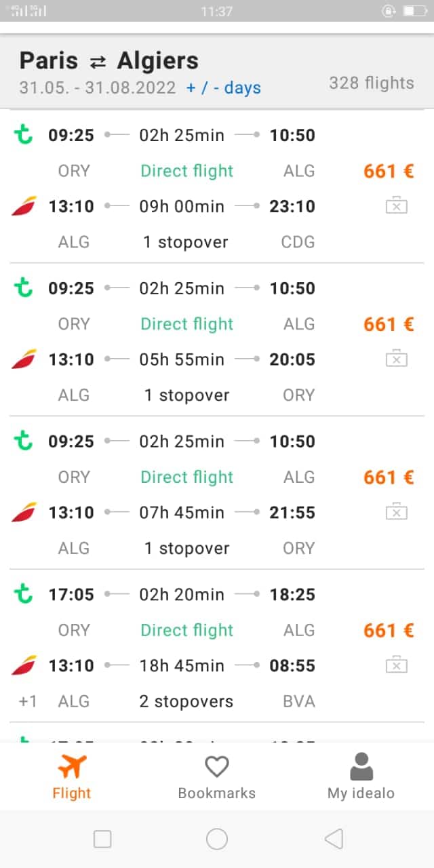Tap no-baggage icon on second flight offer
This screenshot has height=868, width=434.
point(397,359)
